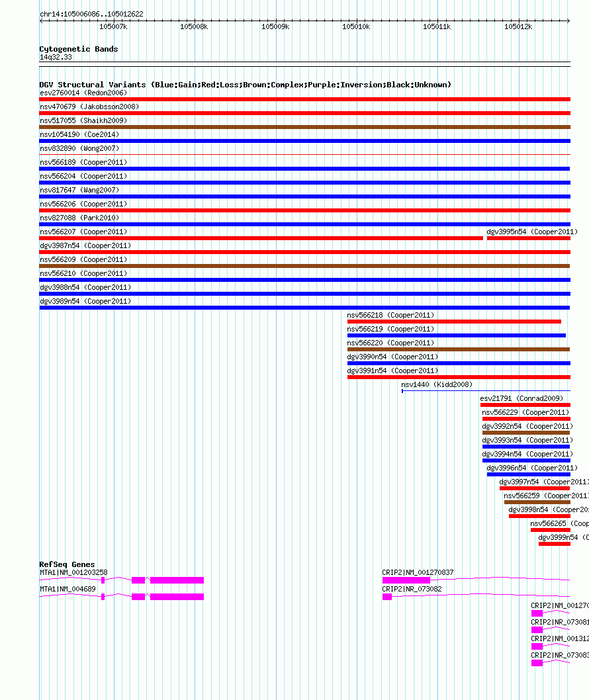
Task: Click red loss bar under esv2760014
Action: (305, 99)
